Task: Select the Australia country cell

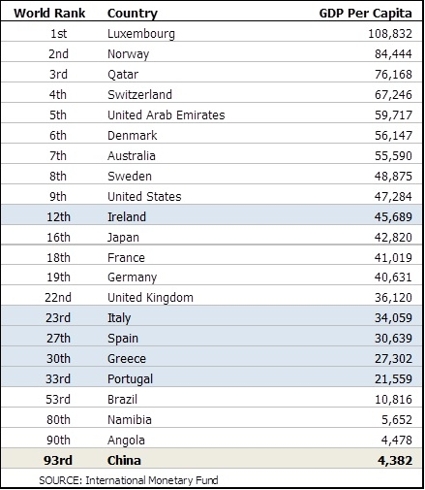Action: pyautogui.click(x=131, y=156)
